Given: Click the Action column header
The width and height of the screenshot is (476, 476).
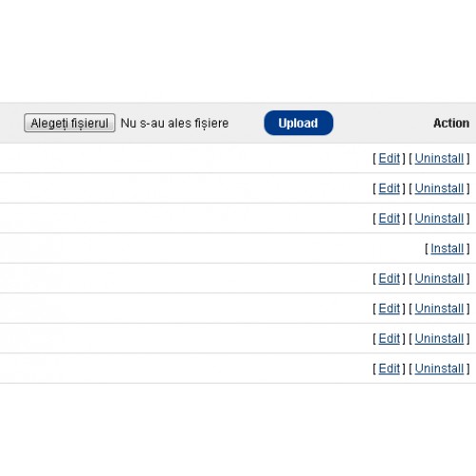Looking at the screenshot, I should (x=451, y=123).
